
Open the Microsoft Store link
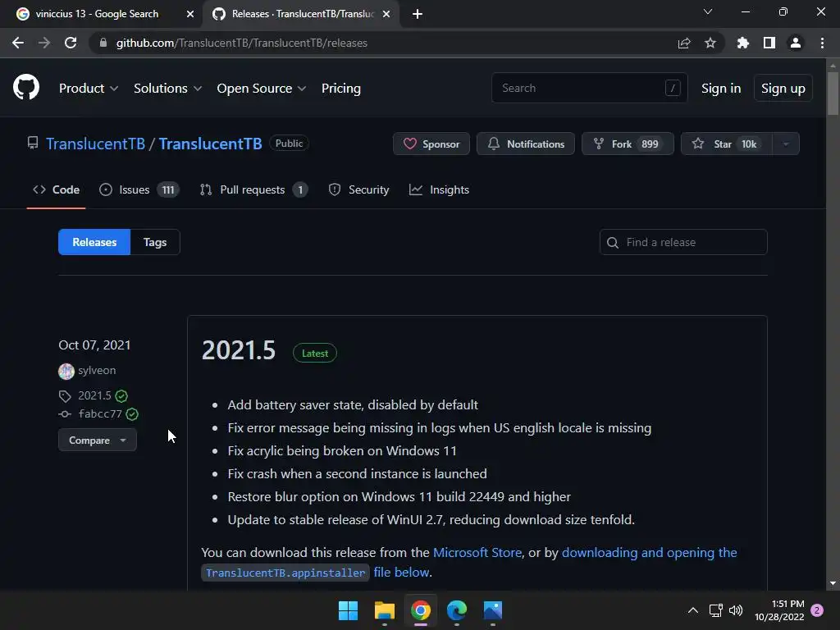[477, 552]
